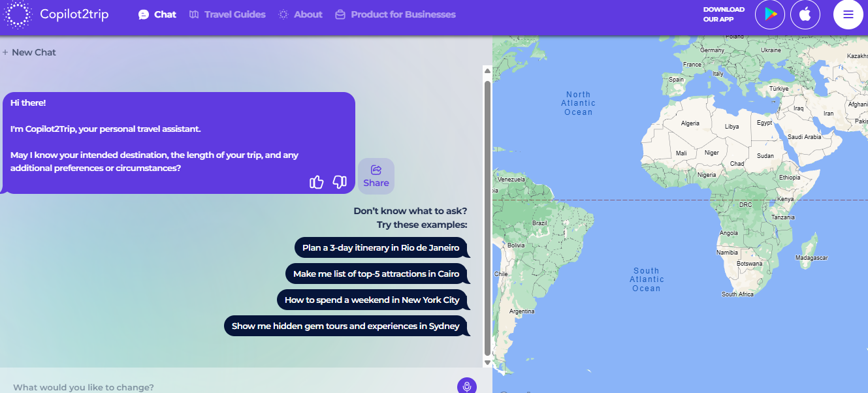The width and height of the screenshot is (868, 393).
Task: Click 'Saudi Arabia' on the map
Action: coord(805,137)
